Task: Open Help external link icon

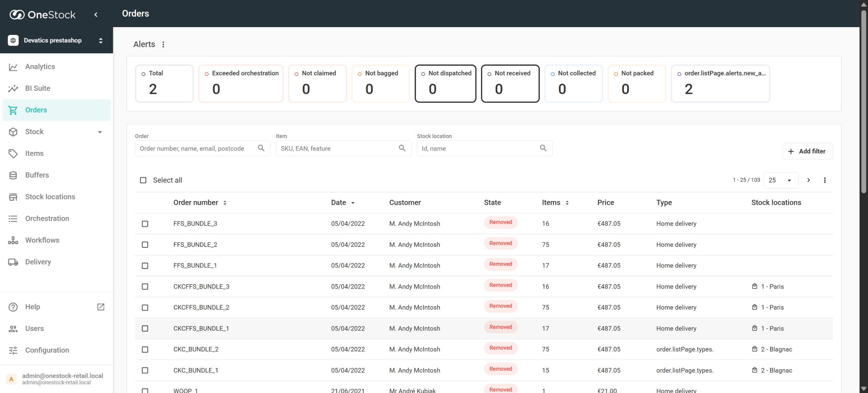Action: (101, 307)
